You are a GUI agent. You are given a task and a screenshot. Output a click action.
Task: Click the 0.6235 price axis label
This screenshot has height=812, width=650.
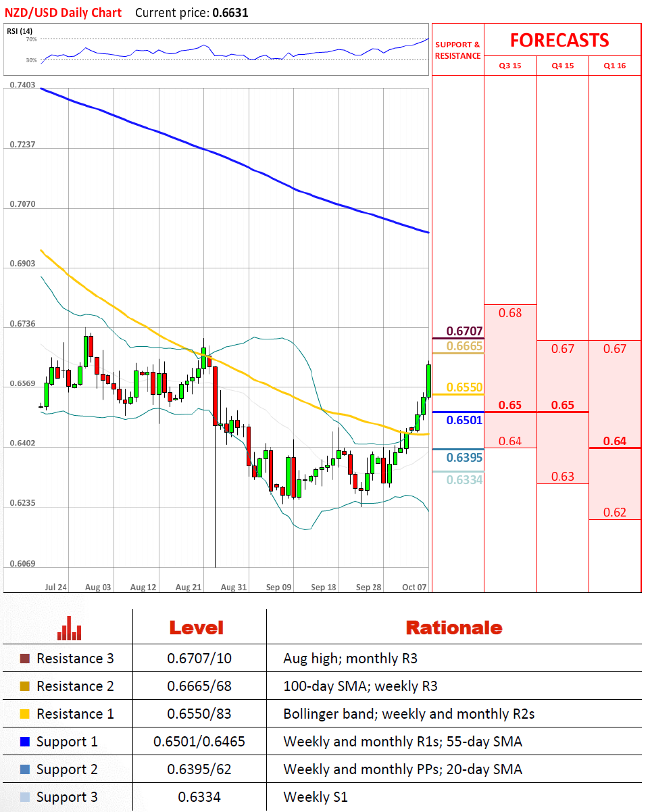tap(22, 503)
